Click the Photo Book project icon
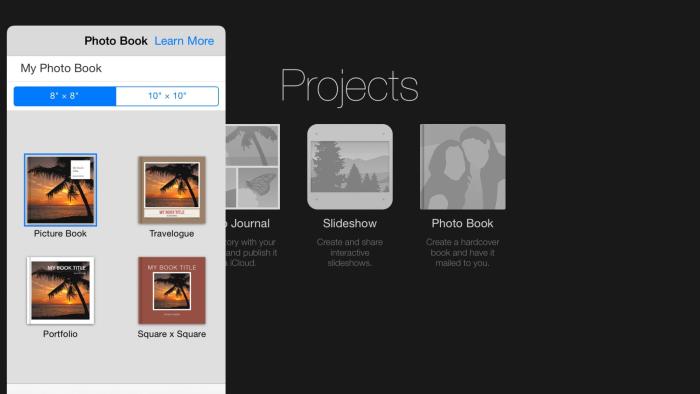 [462, 167]
